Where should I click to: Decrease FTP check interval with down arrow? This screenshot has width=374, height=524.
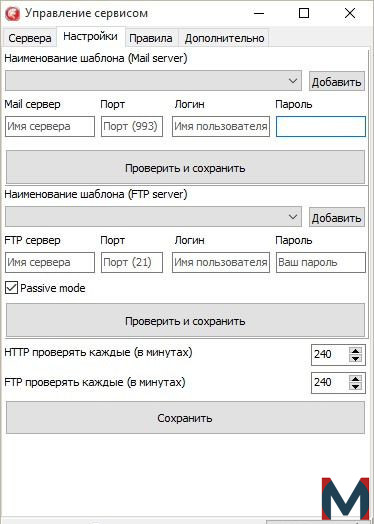tap(355, 387)
